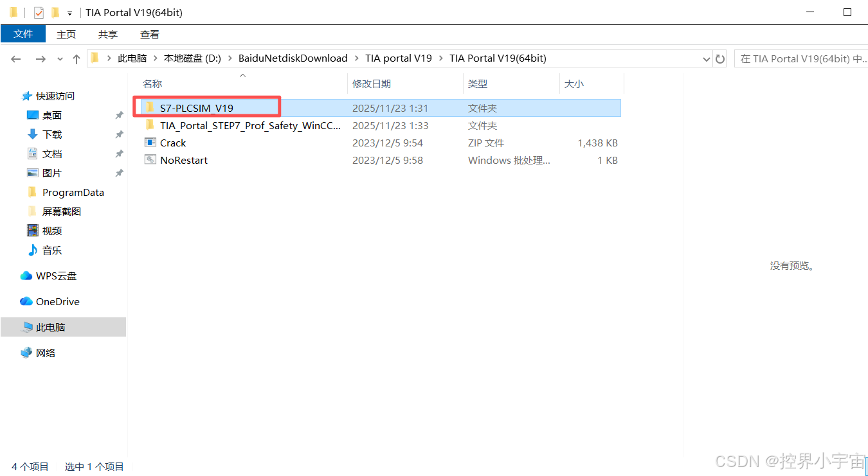Focus the search box for this folder
Viewport: 868px width, 476px height.
click(x=800, y=58)
